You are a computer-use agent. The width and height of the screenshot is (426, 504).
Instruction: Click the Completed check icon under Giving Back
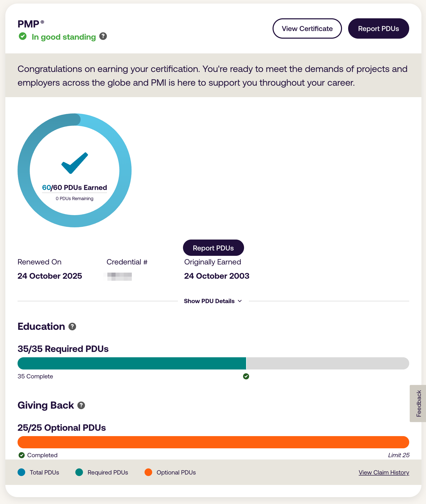(22, 455)
